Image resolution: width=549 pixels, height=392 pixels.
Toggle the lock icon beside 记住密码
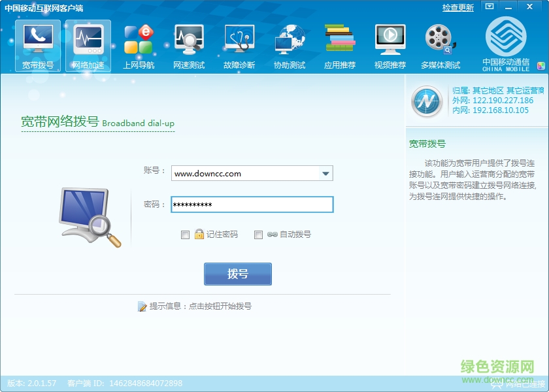pos(198,234)
